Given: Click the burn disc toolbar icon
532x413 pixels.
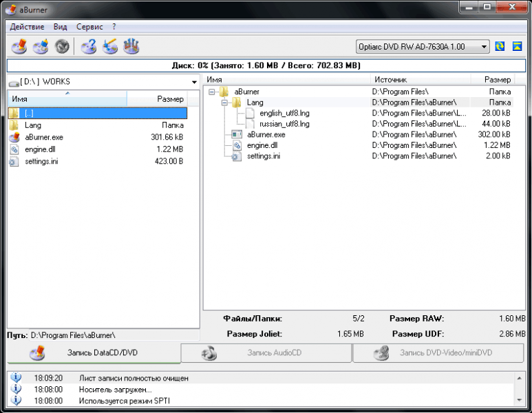Looking at the screenshot, I should pos(19,46).
